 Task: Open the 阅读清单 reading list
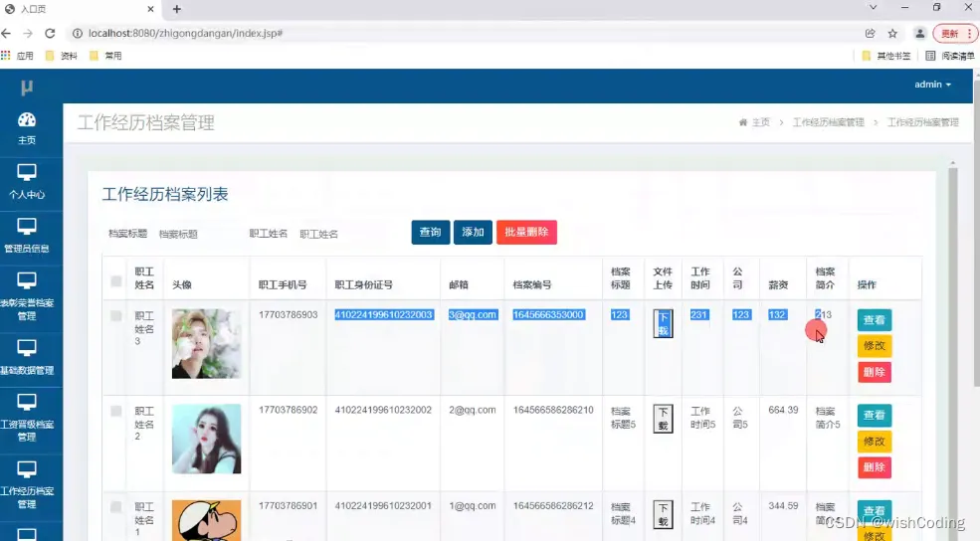point(949,56)
